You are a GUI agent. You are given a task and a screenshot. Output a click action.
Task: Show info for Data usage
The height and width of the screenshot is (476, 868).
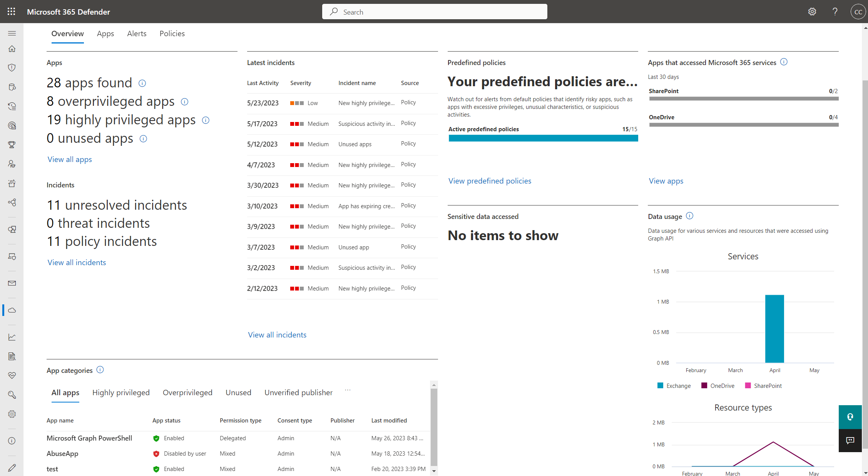click(689, 216)
